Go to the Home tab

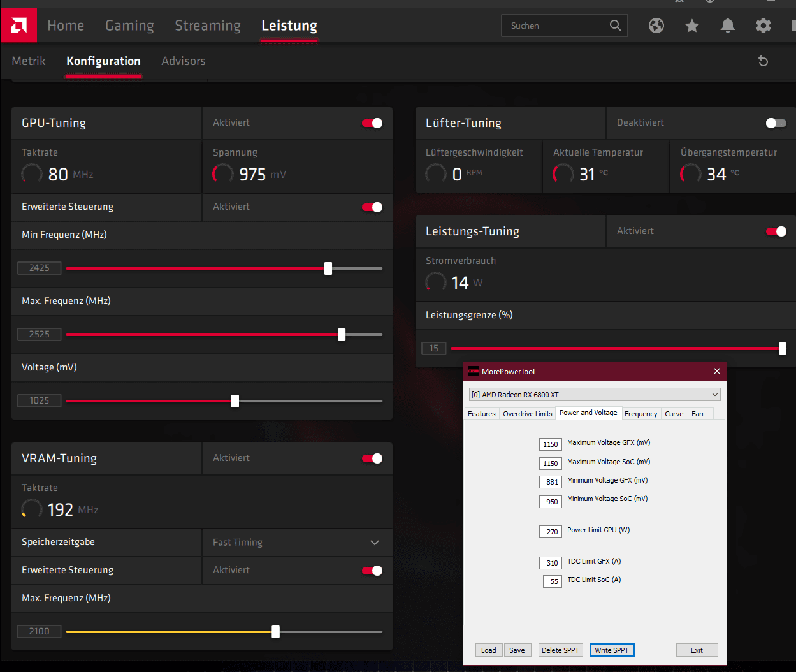point(66,26)
